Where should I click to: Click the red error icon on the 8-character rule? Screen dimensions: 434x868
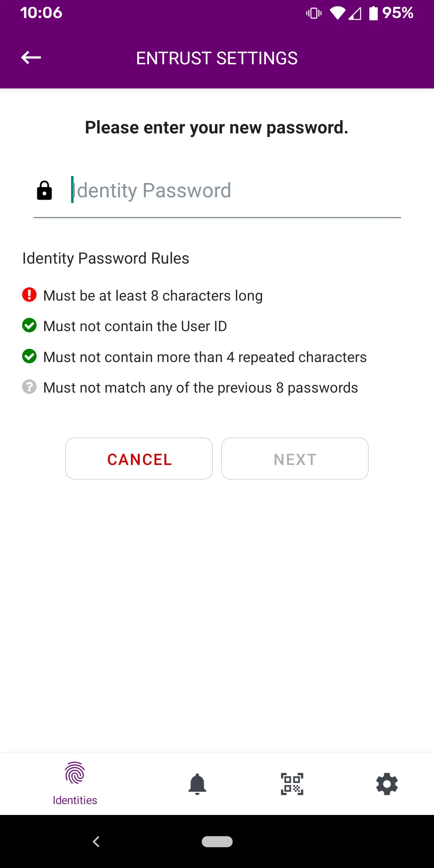coord(29,295)
